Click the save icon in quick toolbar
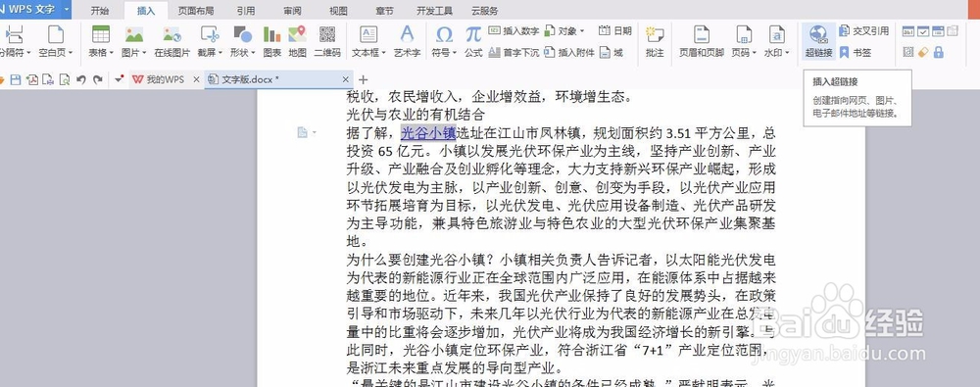 pos(16,79)
